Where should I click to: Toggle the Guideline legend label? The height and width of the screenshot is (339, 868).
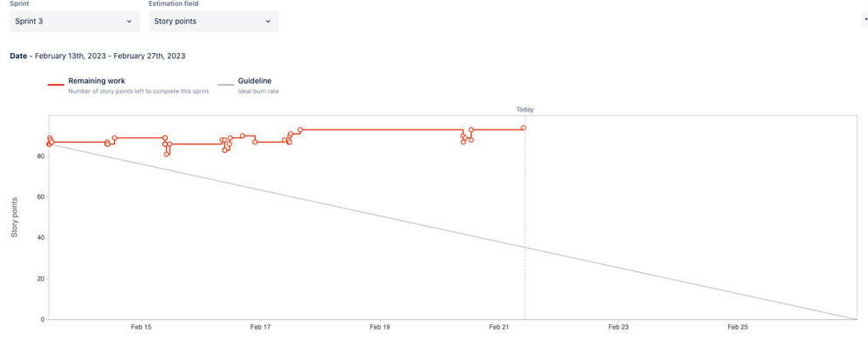255,81
